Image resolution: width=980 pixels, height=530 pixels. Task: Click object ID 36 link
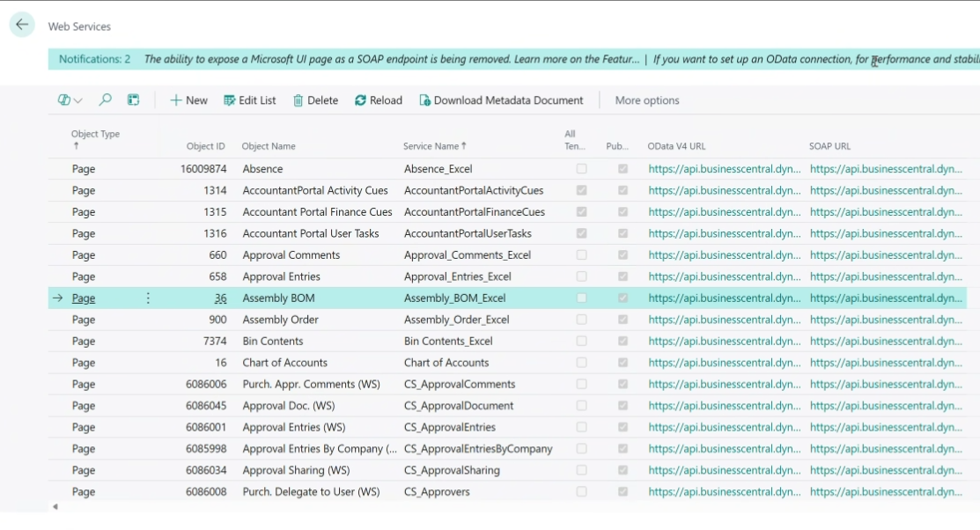click(x=220, y=298)
